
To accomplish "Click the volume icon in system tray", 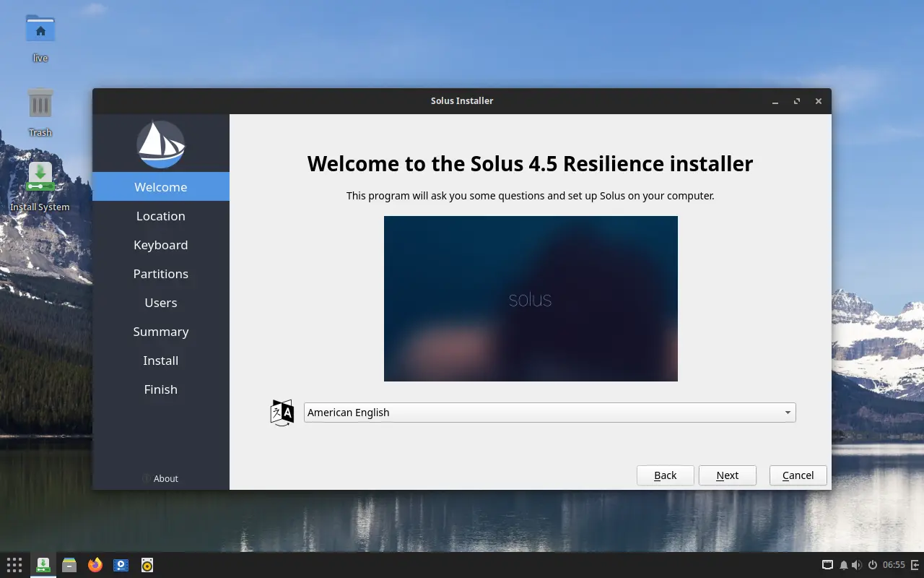I will [856, 565].
